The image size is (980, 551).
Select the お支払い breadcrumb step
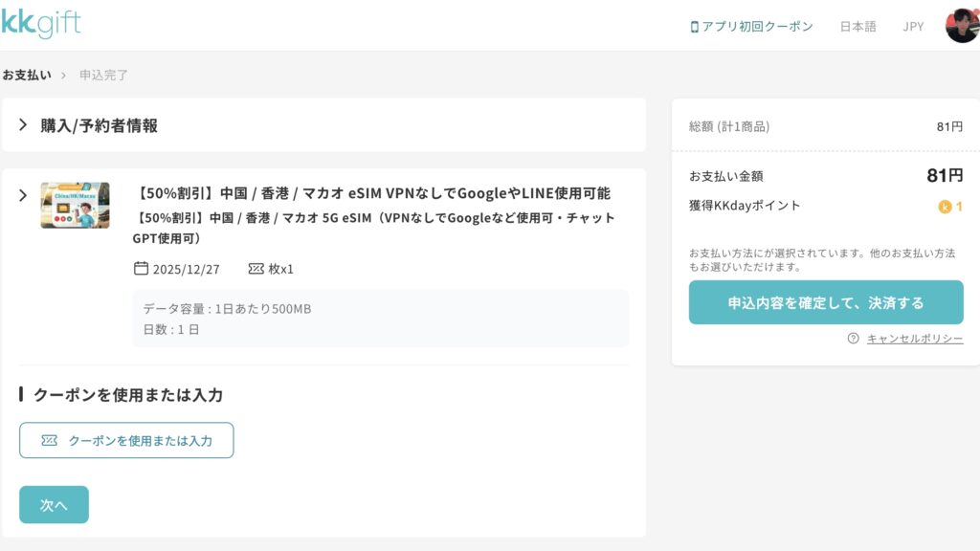point(27,75)
